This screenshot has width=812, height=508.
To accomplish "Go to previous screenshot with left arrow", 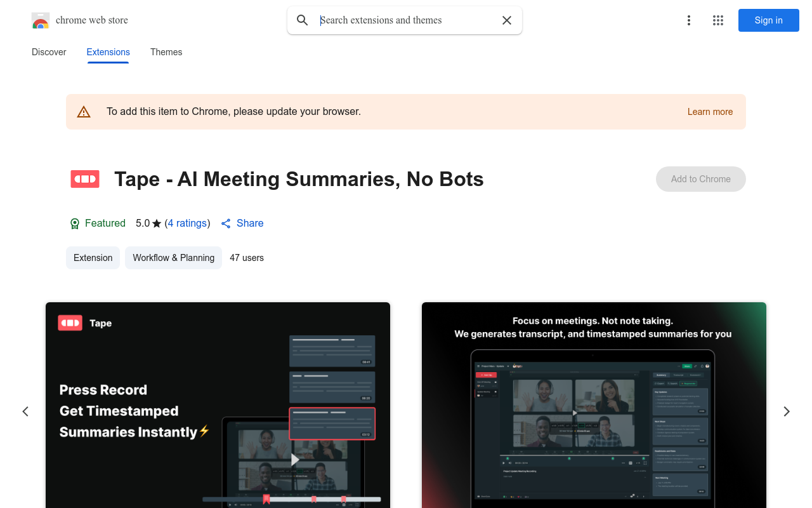I will pos(25,411).
